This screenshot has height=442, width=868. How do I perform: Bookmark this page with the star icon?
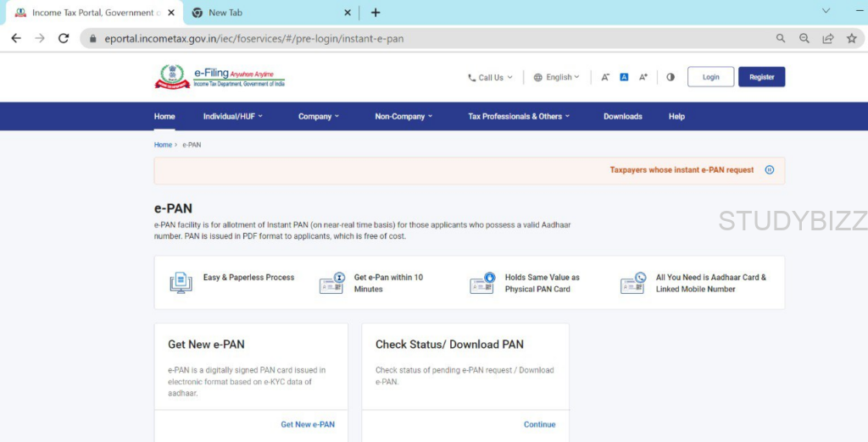851,38
